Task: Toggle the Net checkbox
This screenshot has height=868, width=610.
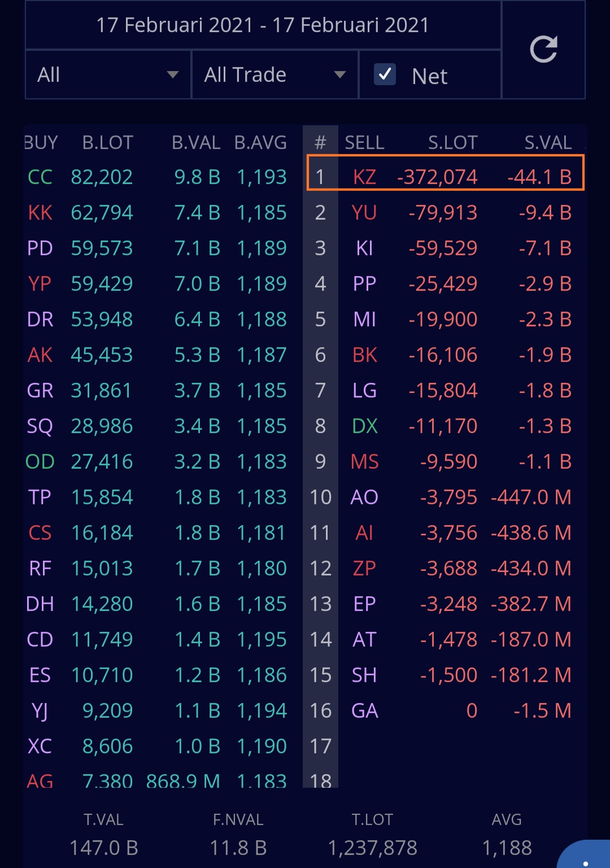Action: tap(385, 75)
